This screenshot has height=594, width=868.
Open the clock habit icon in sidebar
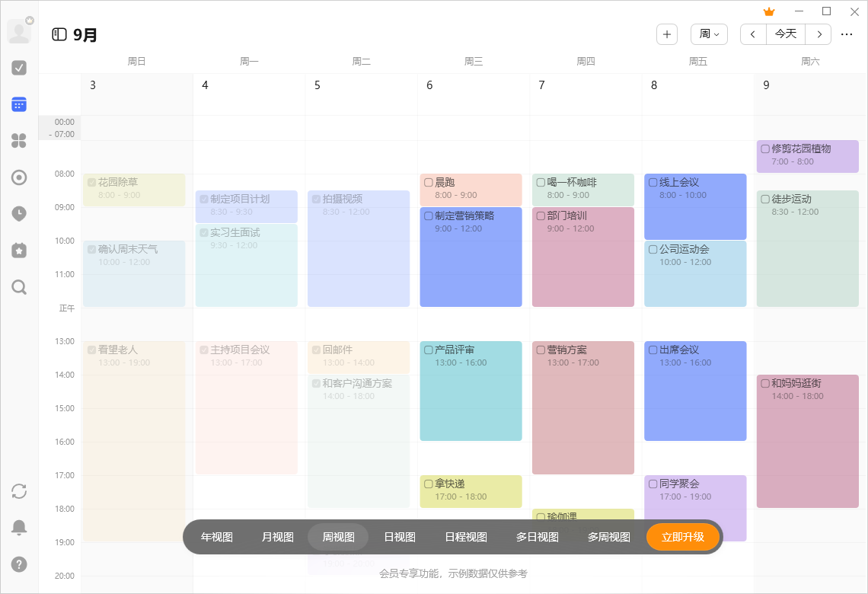point(19,214)
